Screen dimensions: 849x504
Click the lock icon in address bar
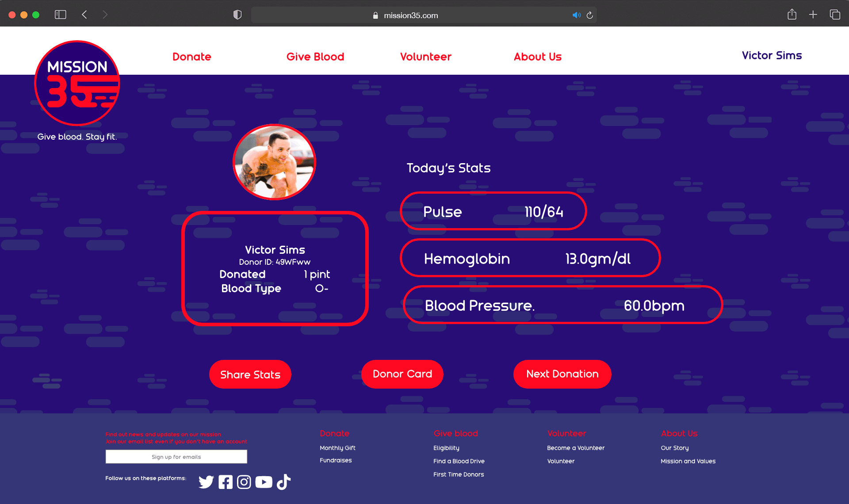pos(375,15)
